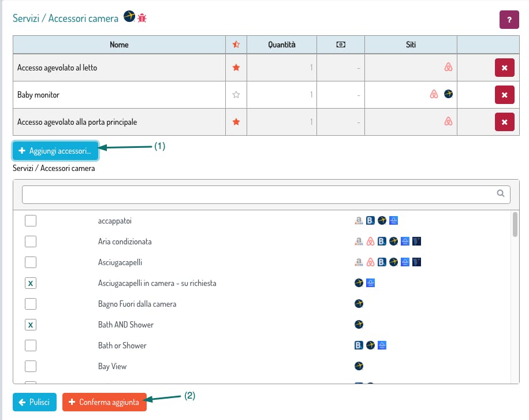Image resolution: width=529 pixels, height=420 pixels.
Task: Open the purple help question mark button
Action: tap(509, 20)
